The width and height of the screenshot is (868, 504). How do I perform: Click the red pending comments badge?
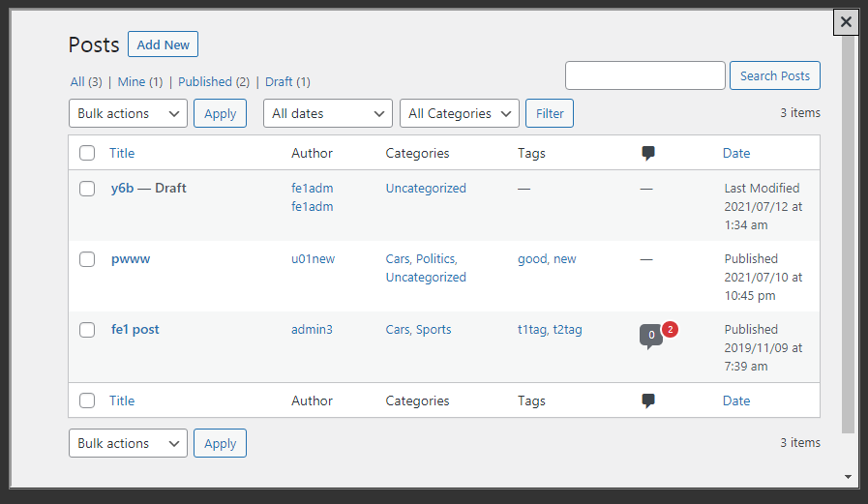pyautogui.click(x=670, y=330)
